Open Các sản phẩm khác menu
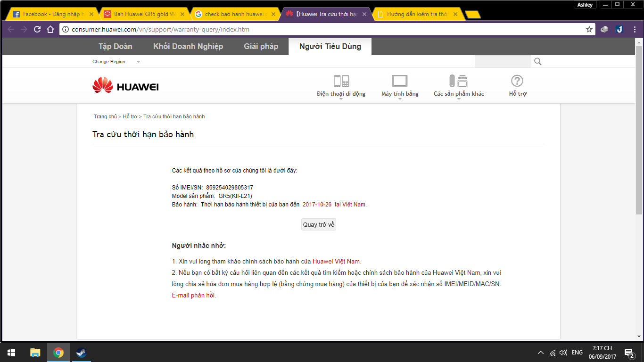Image resolution: width=644 pixels, height=362 pixels. [x=459, y=86]
